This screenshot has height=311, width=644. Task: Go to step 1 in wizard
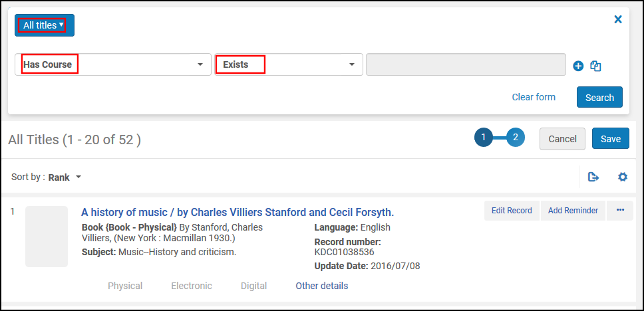click(484, 138)
